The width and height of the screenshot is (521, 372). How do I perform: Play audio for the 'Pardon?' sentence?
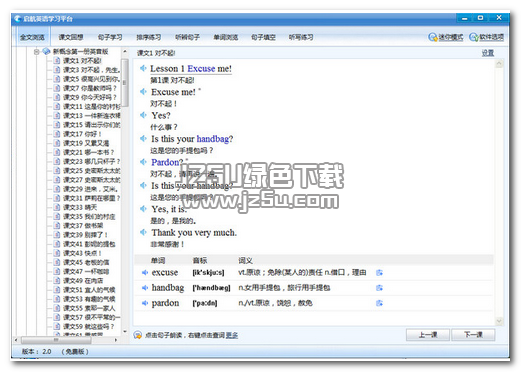[143, 162]
